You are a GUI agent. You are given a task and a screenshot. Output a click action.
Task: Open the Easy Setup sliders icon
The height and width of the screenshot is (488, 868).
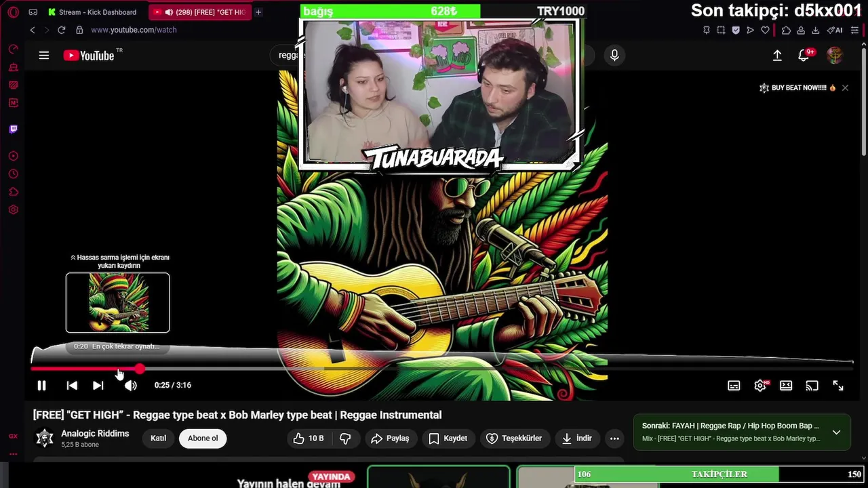855,30
